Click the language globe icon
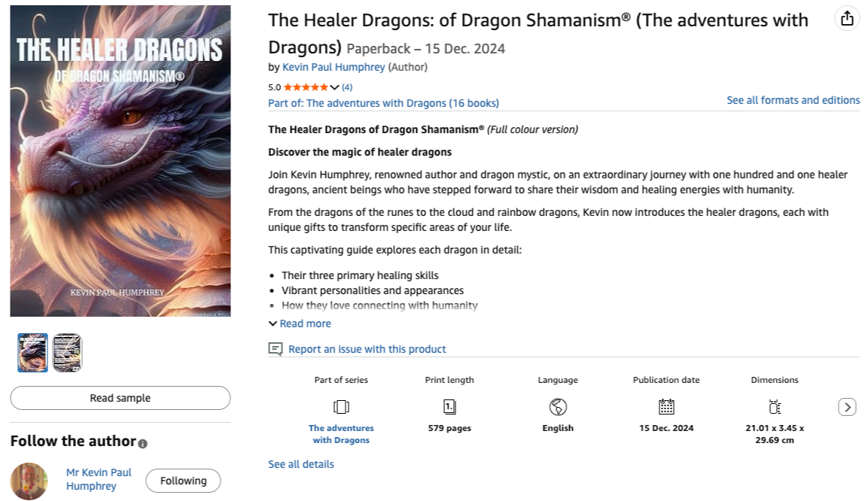 coord(558,407)
